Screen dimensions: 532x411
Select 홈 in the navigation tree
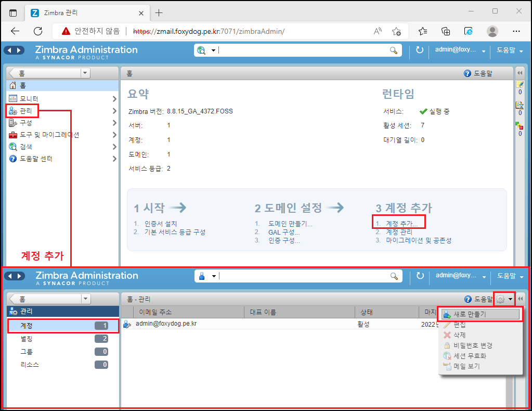62,85
